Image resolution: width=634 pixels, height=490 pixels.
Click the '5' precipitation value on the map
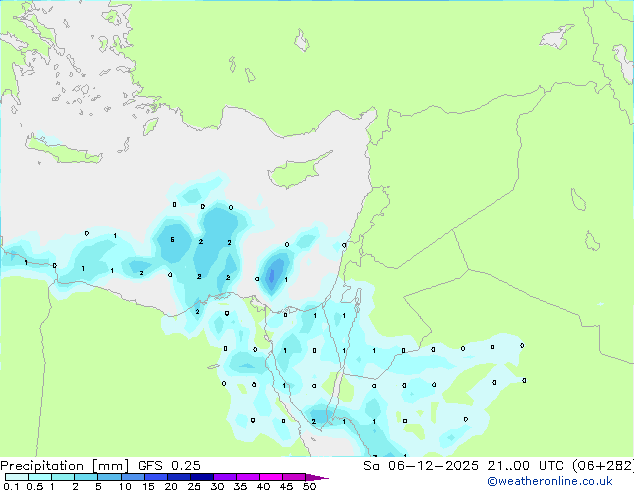click(x=172, y=240)
